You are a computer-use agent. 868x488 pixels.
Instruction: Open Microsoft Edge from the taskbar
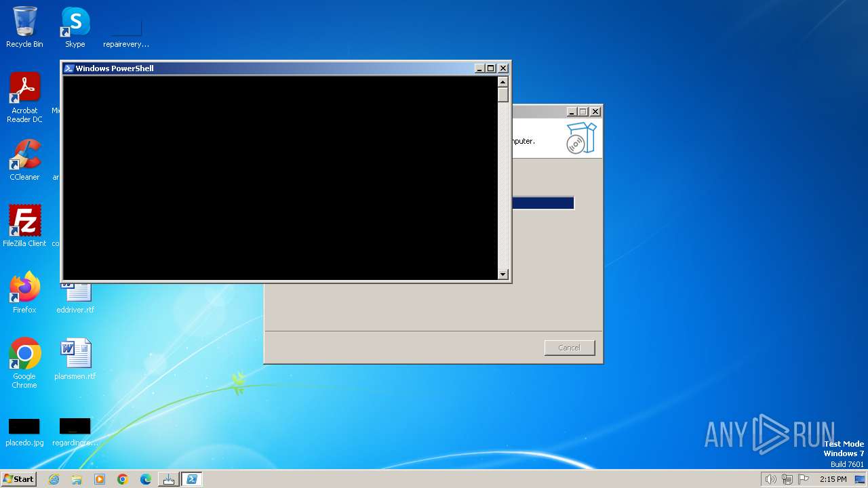[x=146, y=479]
